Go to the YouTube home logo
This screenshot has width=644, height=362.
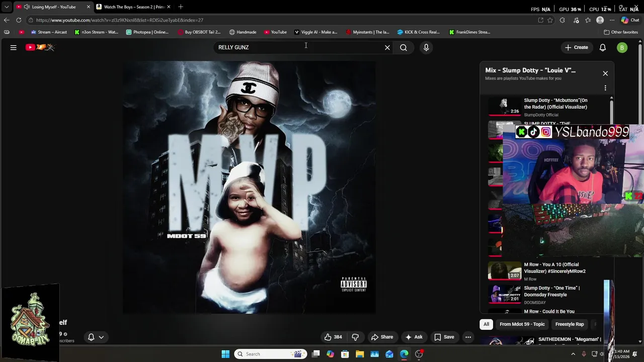(x=40, y=47)
